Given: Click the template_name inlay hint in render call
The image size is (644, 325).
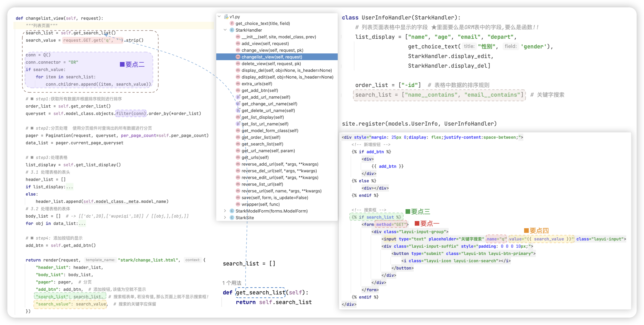Looking at the screenshot, I should (x=101, y=260).
